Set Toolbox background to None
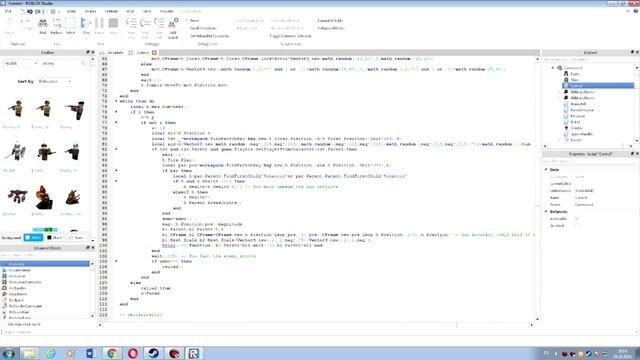640x360 pixels. [76, 238]
